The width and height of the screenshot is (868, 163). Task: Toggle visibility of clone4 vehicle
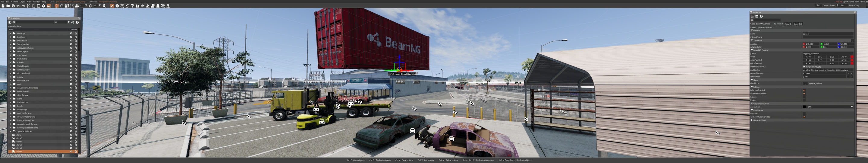coord(71,152)
